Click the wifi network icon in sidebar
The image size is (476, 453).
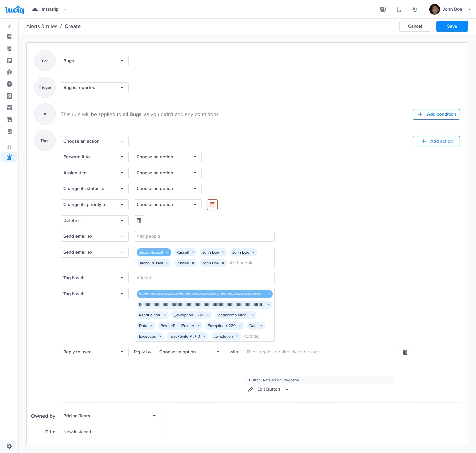(x=9, y=108)
